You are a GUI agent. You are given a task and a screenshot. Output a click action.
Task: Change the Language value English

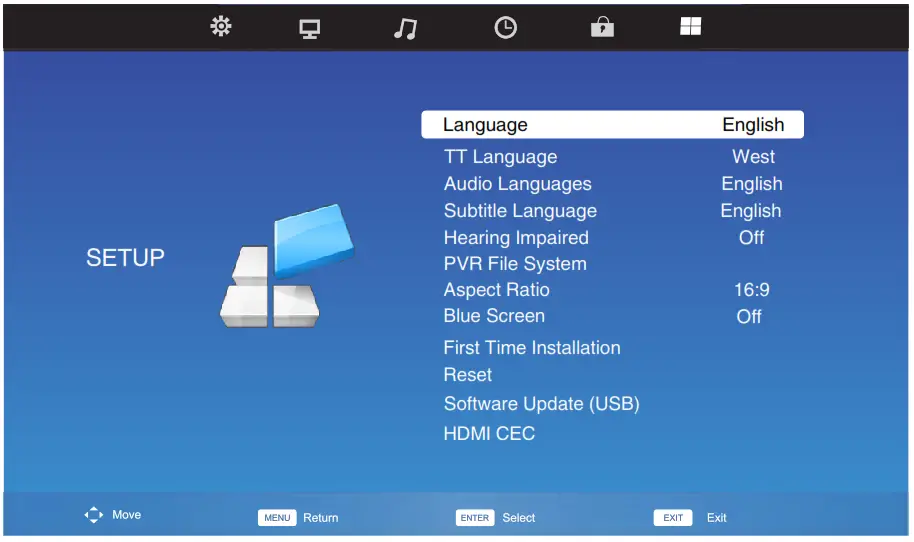coord(753,125)
